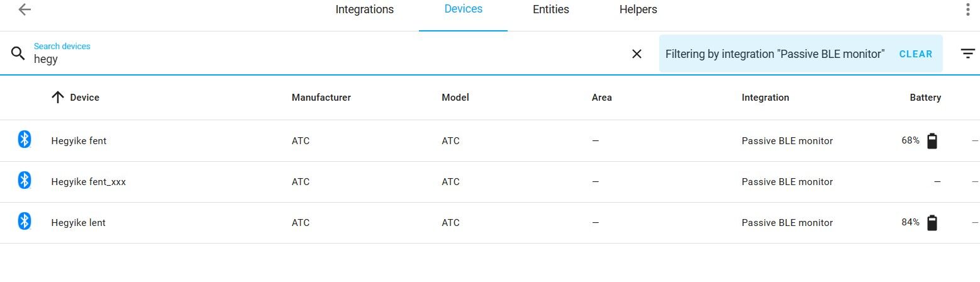Click Bluetooth icon for Hegyike fent
980x282 pixels.
coord(25,140)
